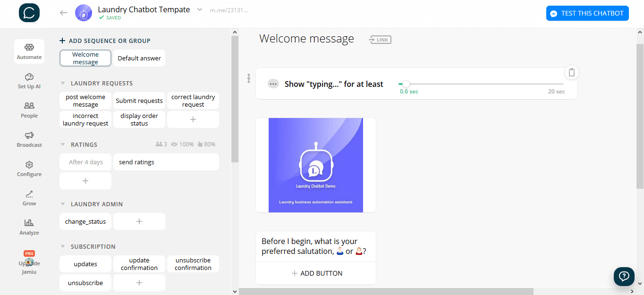
Task: Open the bot name dropdown arrow
Action: coord(199,9)
